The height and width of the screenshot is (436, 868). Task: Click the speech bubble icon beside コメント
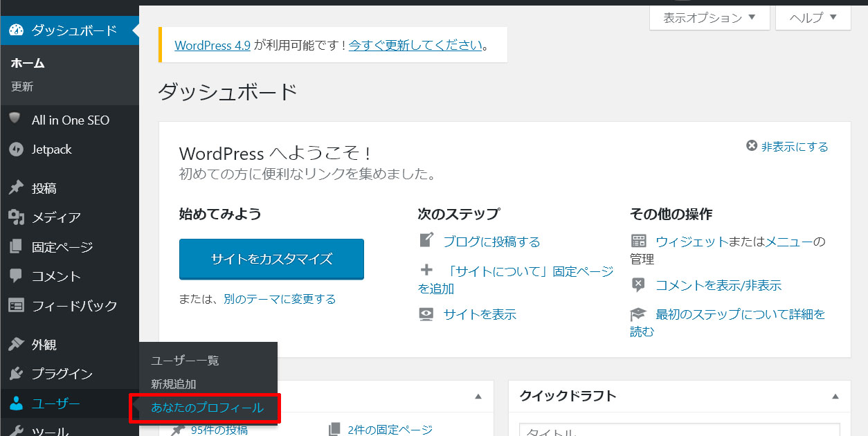pyautogui.click(x=17, y=275)
